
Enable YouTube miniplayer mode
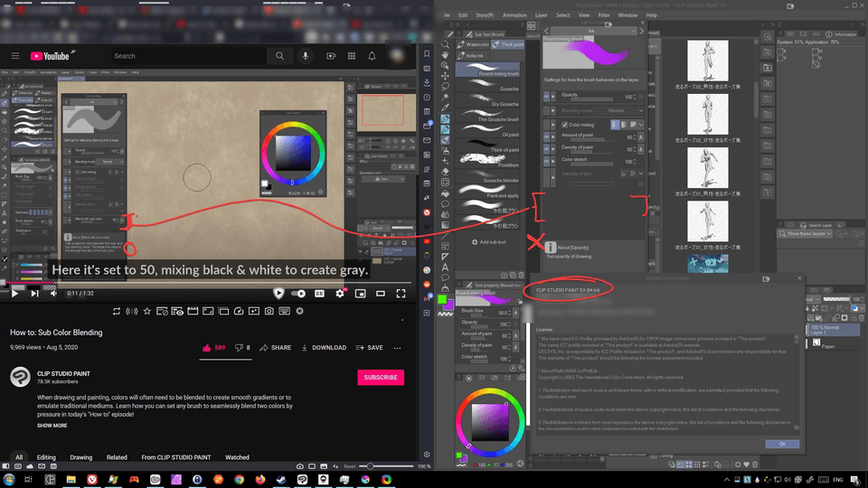[361, 293]
